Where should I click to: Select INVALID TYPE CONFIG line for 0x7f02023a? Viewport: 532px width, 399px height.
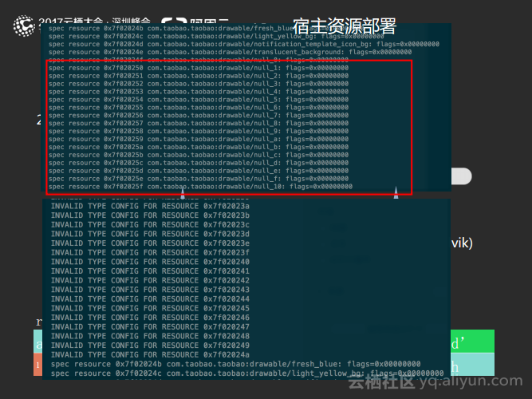(150, 206)
